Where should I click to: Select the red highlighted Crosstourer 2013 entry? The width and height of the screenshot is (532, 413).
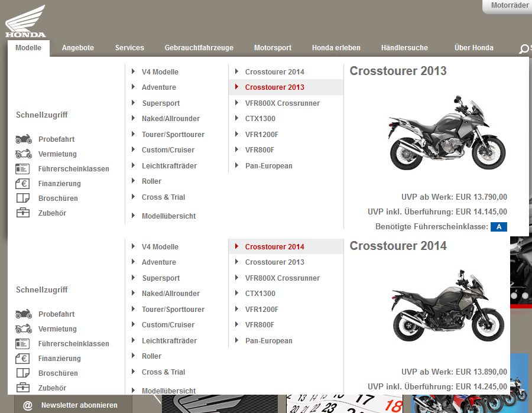click(274, 87)
